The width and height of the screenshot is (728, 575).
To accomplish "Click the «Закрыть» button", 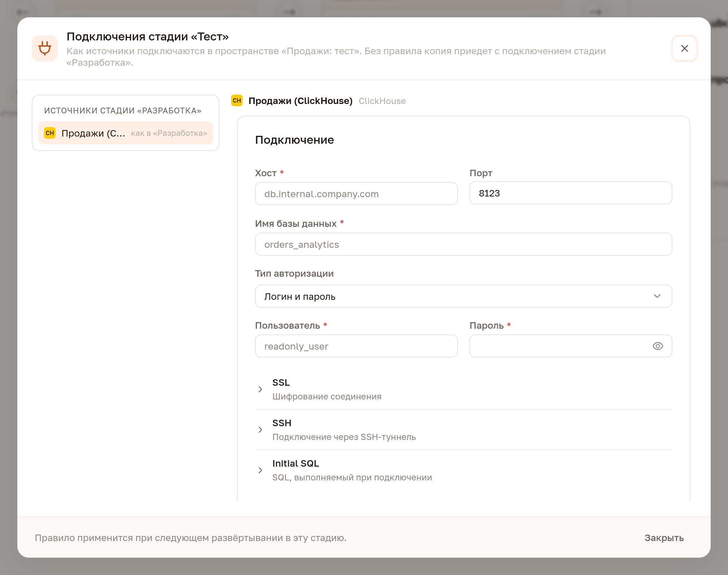I will coord(664,538).
